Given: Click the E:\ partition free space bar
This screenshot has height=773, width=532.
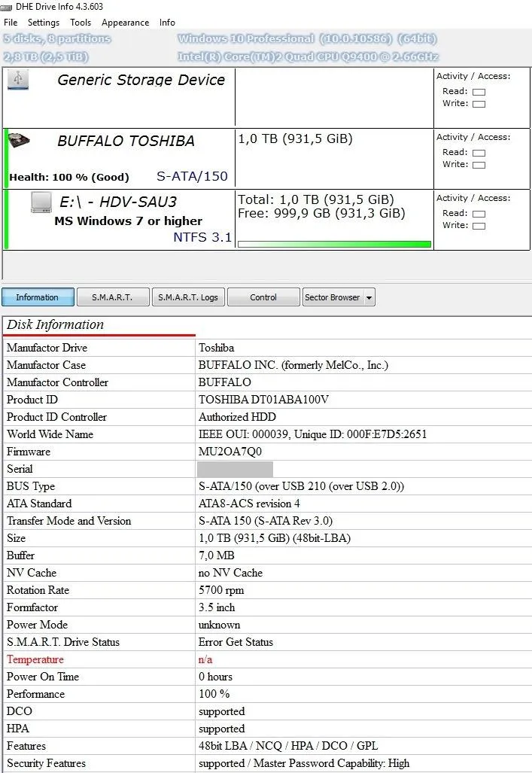Looking at the screenshot, I should pos(334,244).
